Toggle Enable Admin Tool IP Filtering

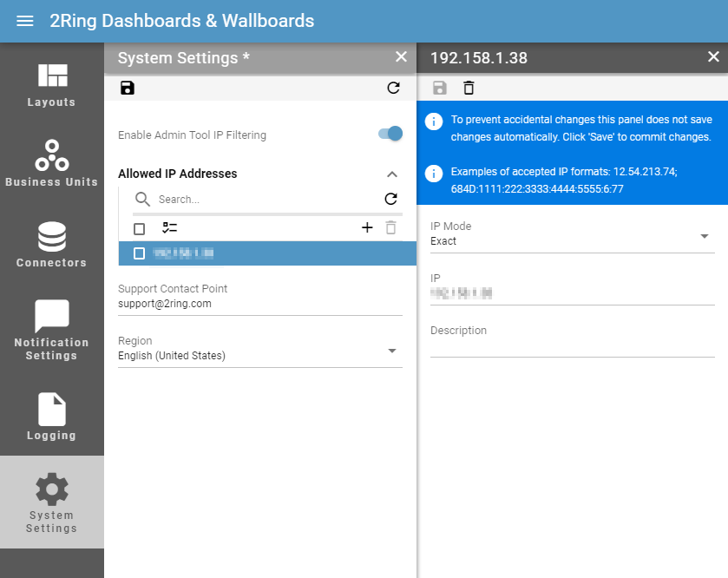[390, 134]
